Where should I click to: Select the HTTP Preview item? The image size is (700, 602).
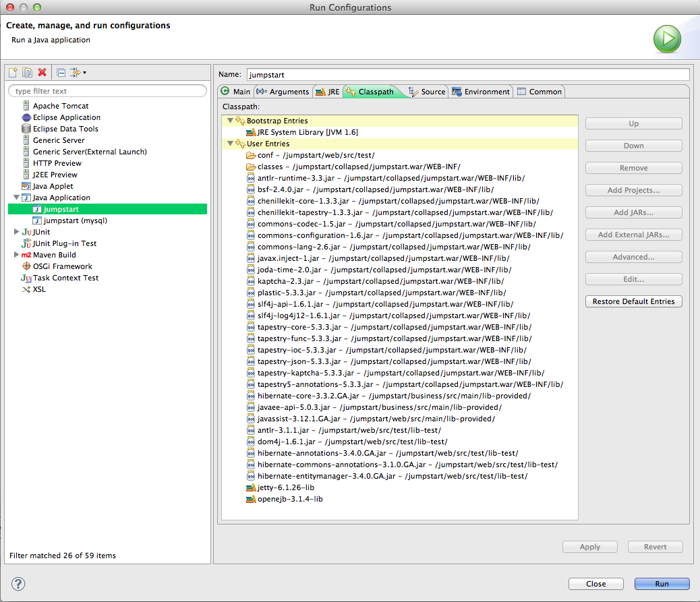point(57,163)
